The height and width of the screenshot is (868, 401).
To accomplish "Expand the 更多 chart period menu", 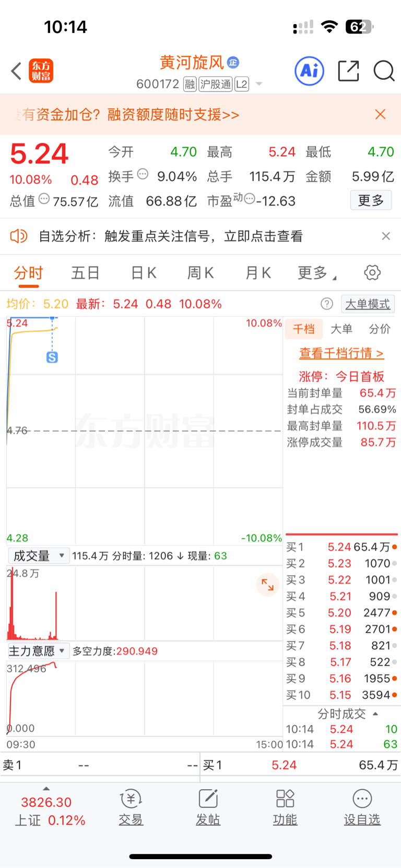I will (317, 273).
